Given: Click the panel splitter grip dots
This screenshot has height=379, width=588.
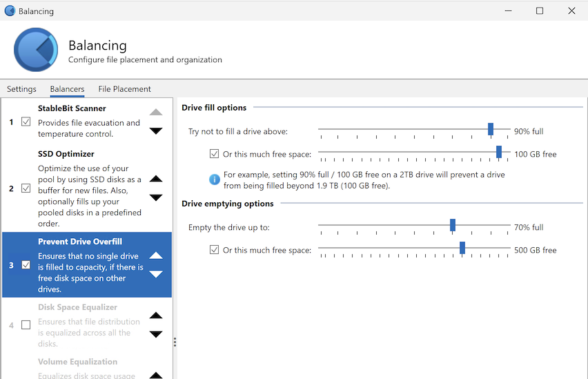Looking at the screenshot, I should 175,342.
